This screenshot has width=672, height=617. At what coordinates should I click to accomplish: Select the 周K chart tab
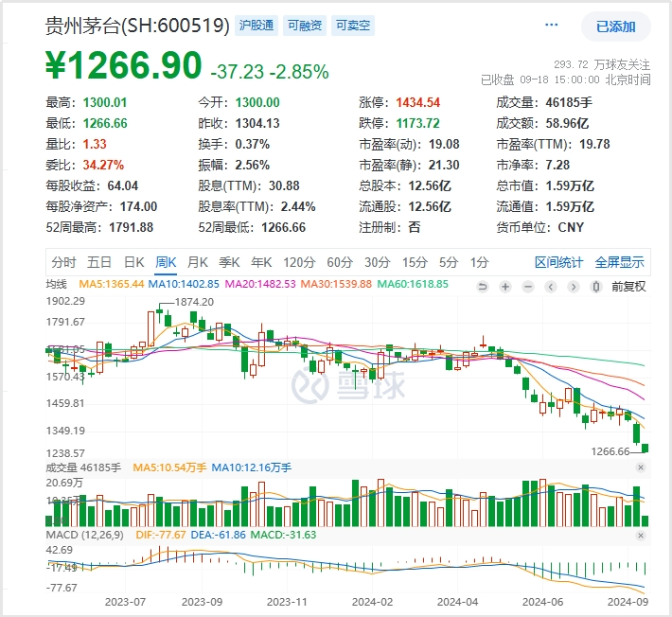tap(166, 262)
